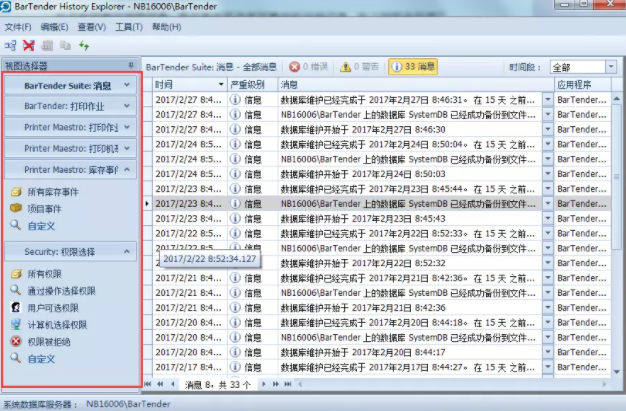Open the 帮助(H) menu

tap(166, 27)
